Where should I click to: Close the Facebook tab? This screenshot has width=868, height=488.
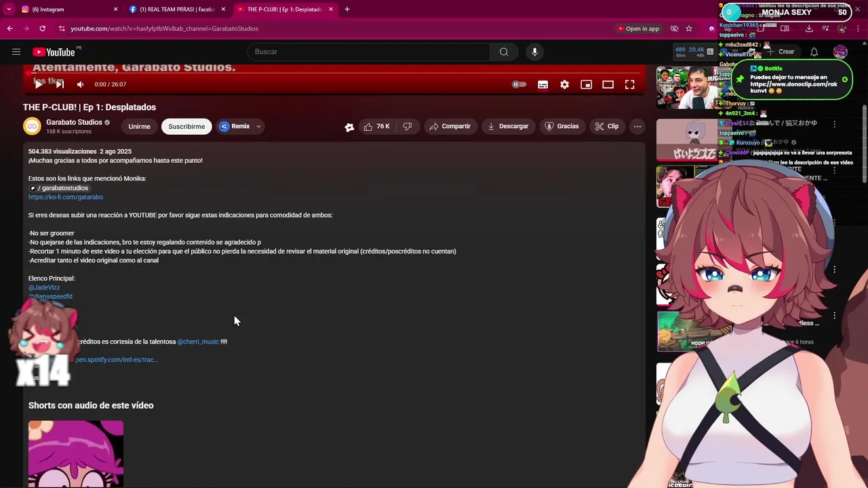pyautogui.click(x=223, y=9)
